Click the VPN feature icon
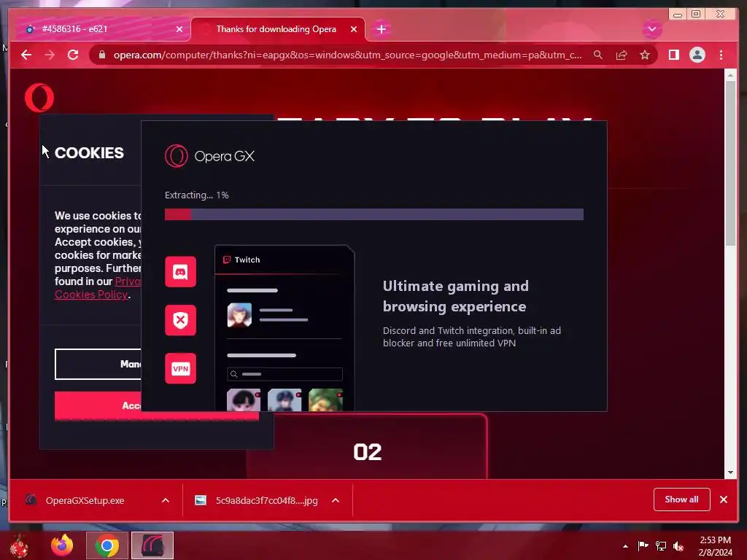Screen dimensions: 747x560 181,368
